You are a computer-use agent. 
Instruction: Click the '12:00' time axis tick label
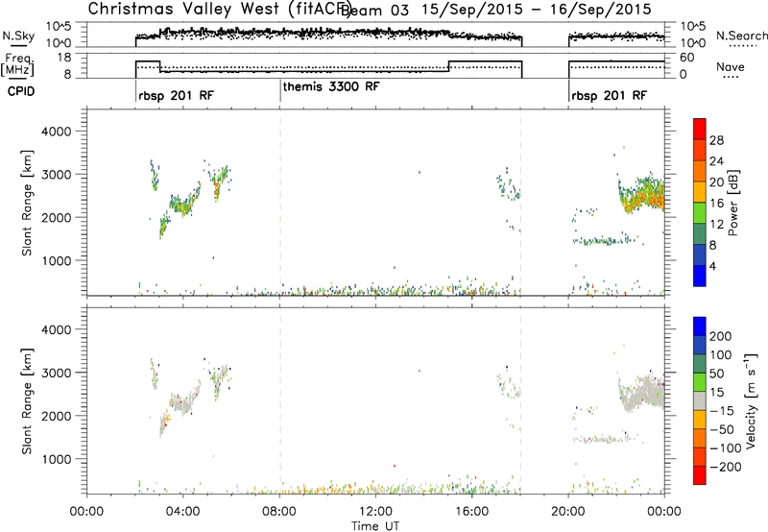point(375,512)
